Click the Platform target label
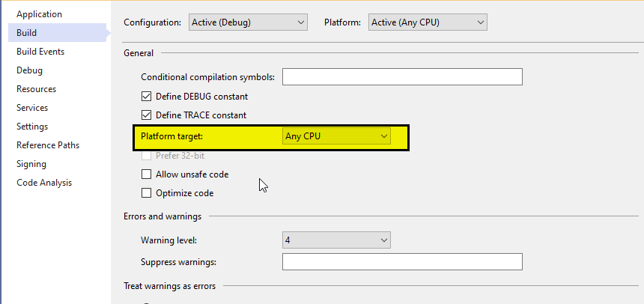 click(x=171, y=136)
